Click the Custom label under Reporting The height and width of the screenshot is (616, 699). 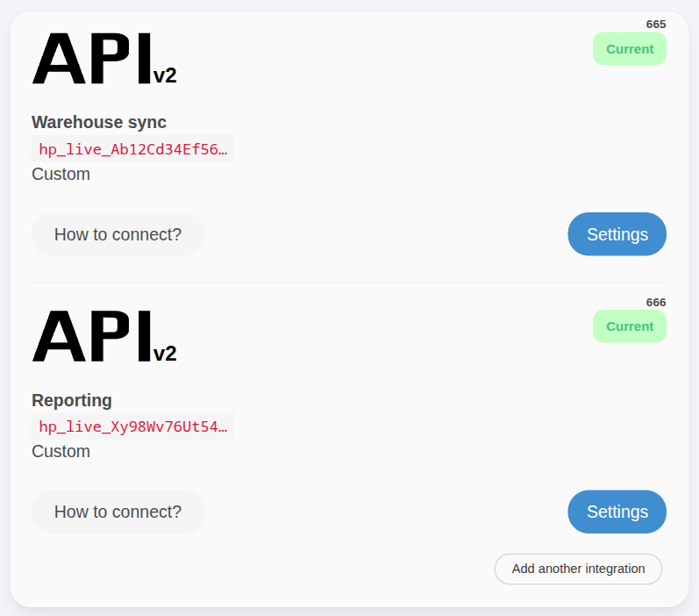(61, 451)
